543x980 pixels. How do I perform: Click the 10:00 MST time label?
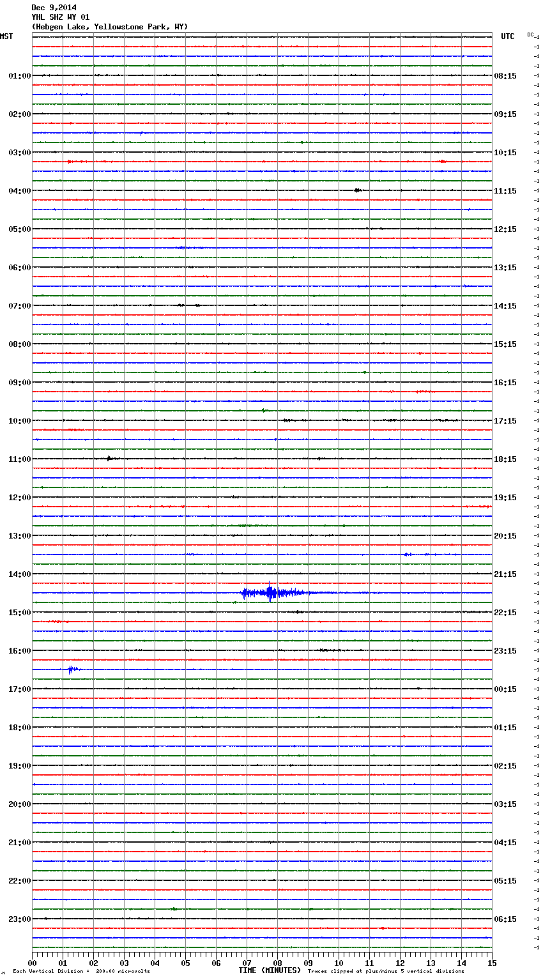tap(20, 421)
